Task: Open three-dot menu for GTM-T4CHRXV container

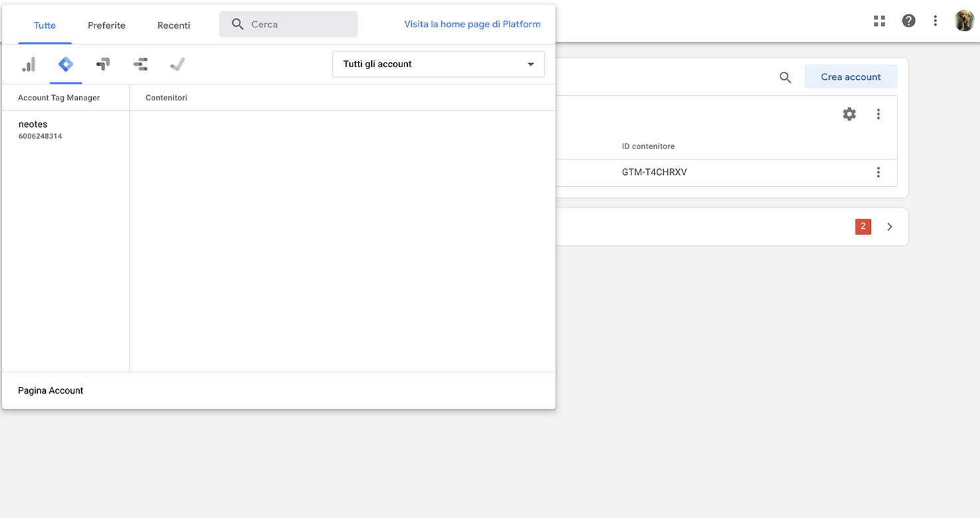Action: [878, 172]
